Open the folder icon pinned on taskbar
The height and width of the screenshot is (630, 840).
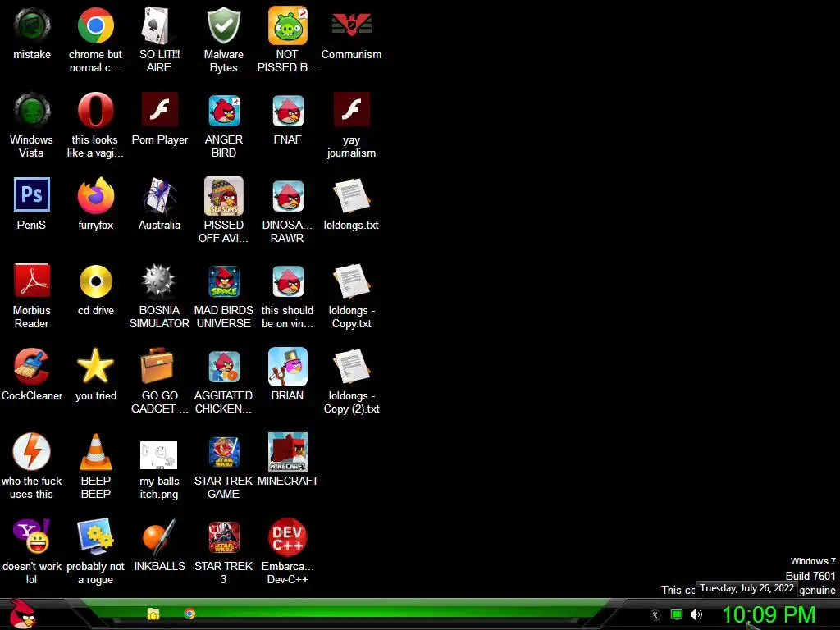pos(153,614)
